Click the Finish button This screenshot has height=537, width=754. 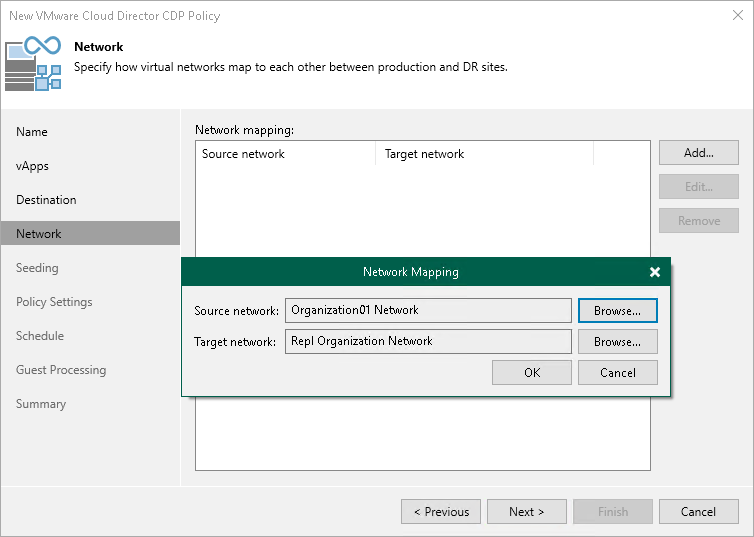click(613, 512)
